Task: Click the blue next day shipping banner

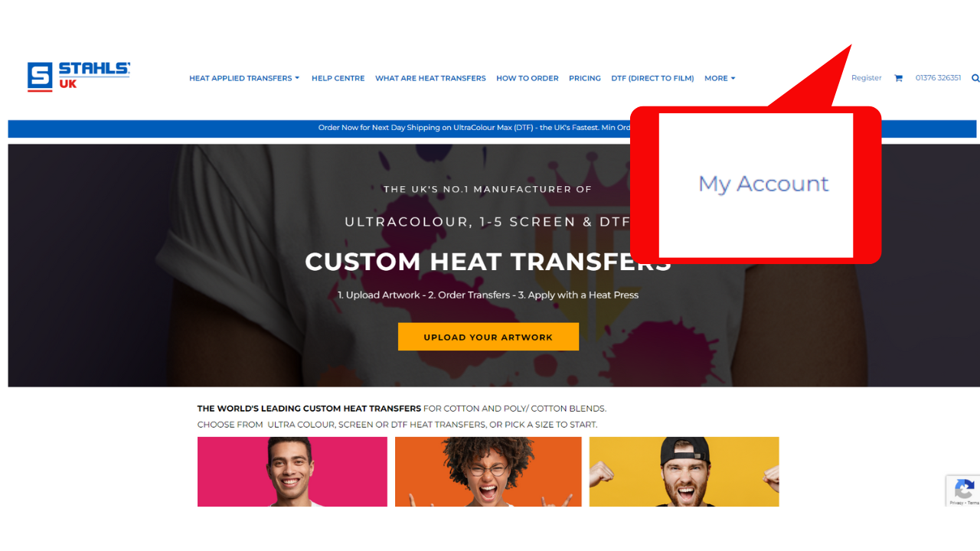Action: pyautogui.click(x=492, y=128)
